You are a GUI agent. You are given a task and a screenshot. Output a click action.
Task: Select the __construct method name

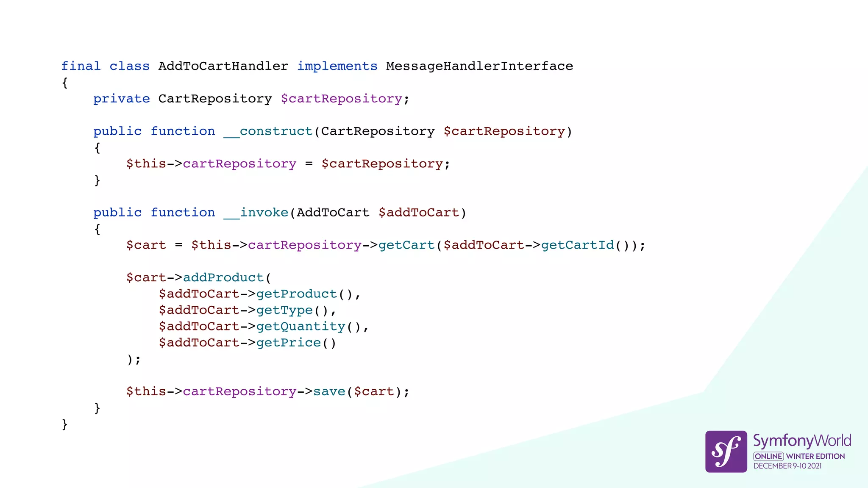[x=268, y=131]
